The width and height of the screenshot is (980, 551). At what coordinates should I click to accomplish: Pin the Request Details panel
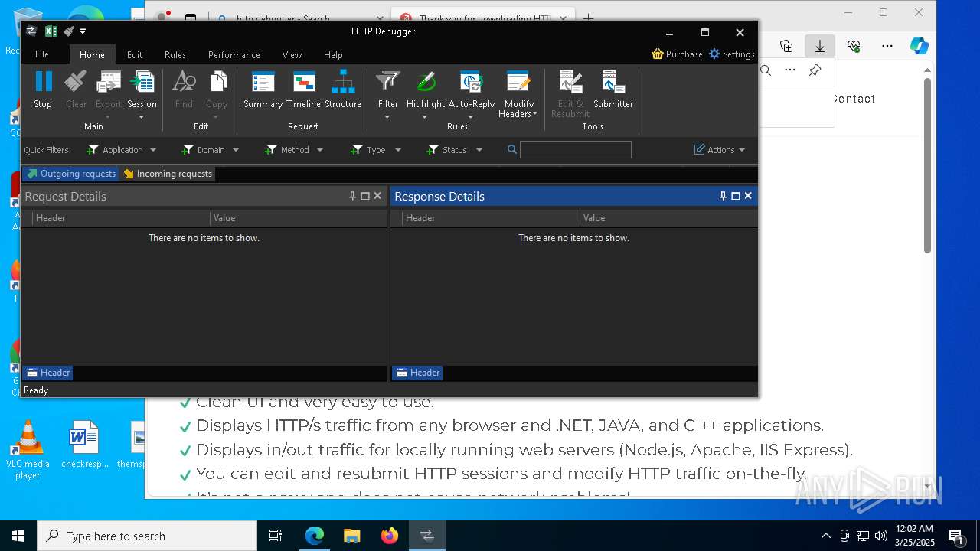(352, 196)
